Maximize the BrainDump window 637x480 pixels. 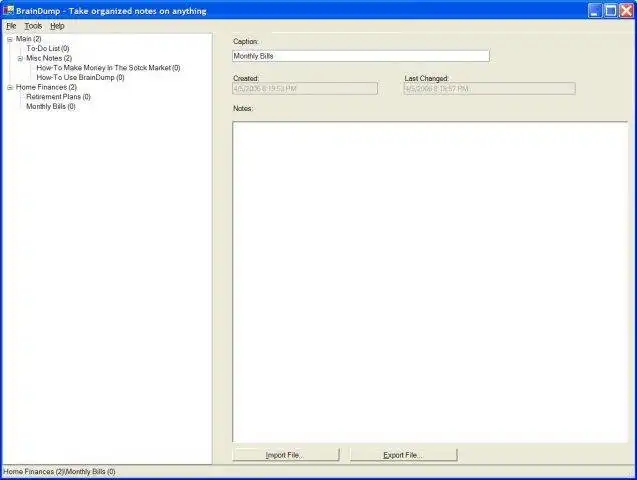611,11
